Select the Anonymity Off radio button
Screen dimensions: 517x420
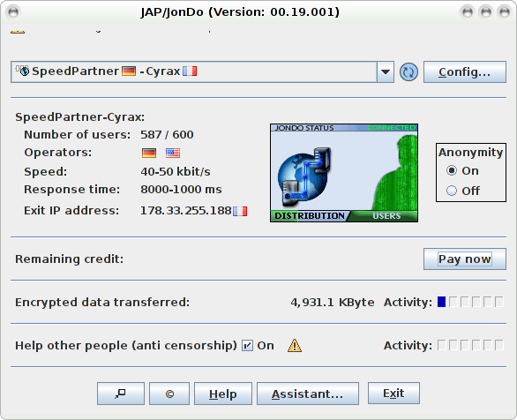pyautogui.click(x=452, y=191)
